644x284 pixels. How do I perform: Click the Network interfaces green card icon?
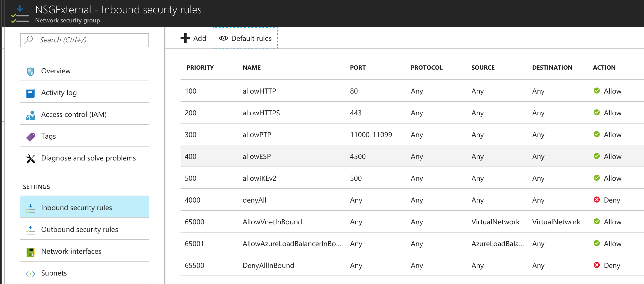31,252
